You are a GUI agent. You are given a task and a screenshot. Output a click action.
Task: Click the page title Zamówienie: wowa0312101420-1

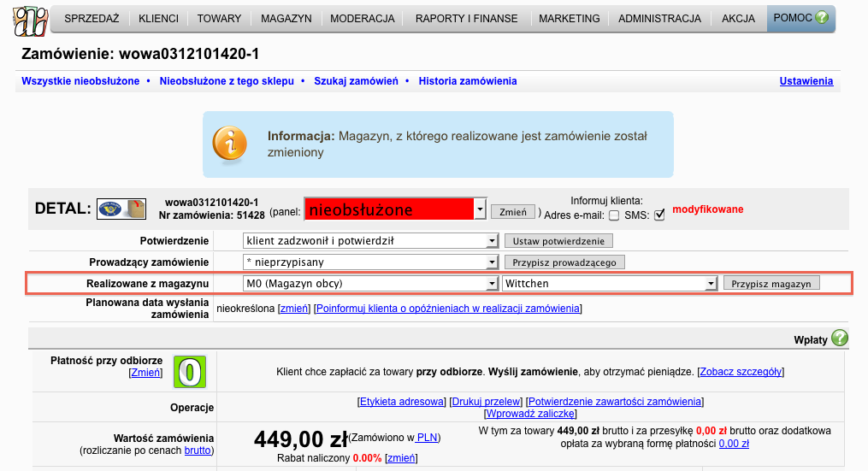coord(140,54)
